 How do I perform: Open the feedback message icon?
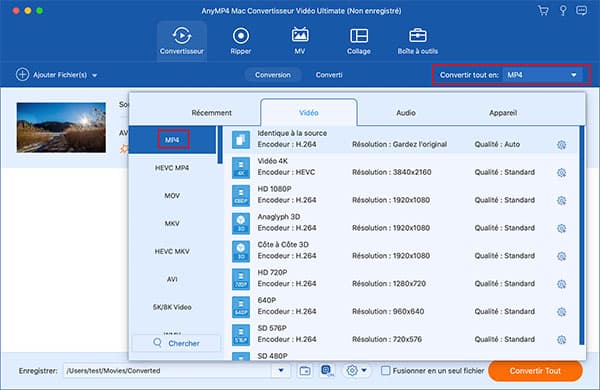coord(582,10)
